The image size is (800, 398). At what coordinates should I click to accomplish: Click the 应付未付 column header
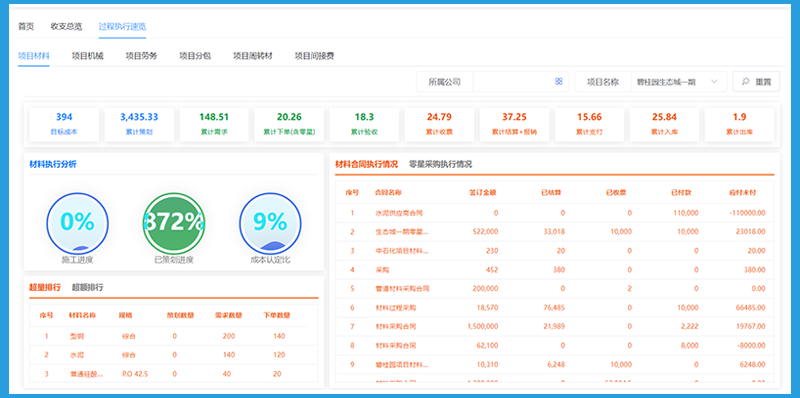click(x=743, y=193)
